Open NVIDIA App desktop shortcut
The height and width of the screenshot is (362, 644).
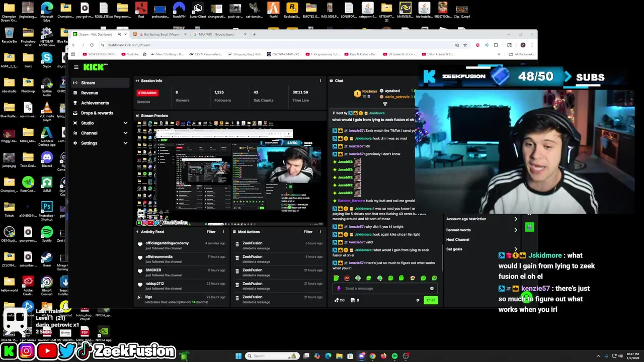click(x=103, y=334)
